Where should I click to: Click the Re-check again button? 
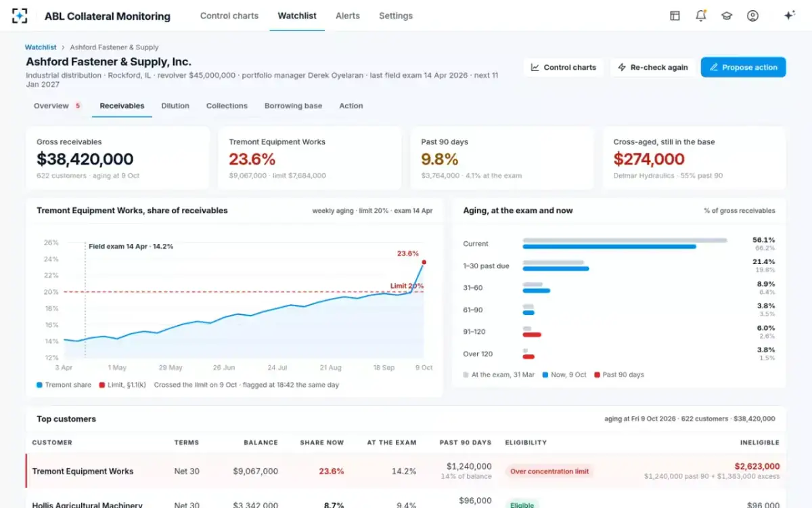coord(652,67)
